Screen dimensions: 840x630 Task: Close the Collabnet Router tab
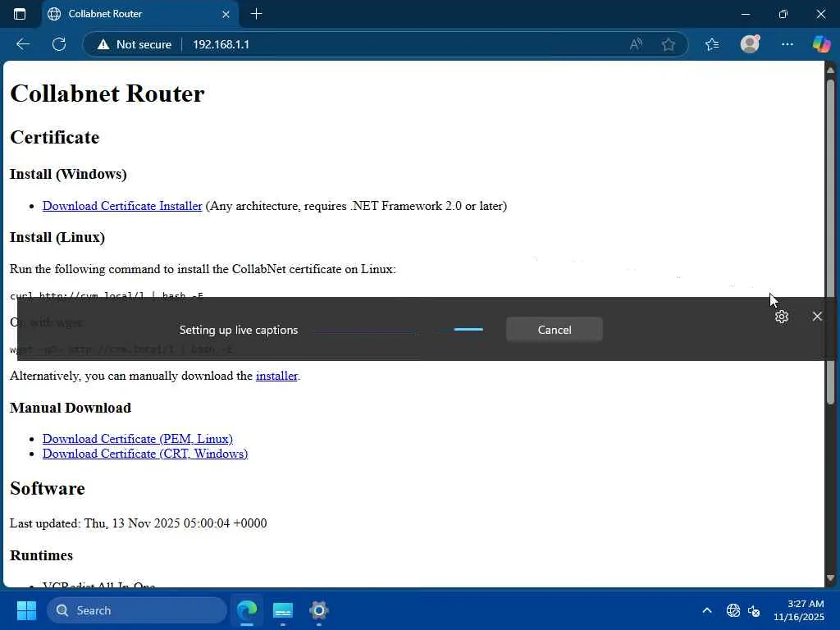point(226,15)
